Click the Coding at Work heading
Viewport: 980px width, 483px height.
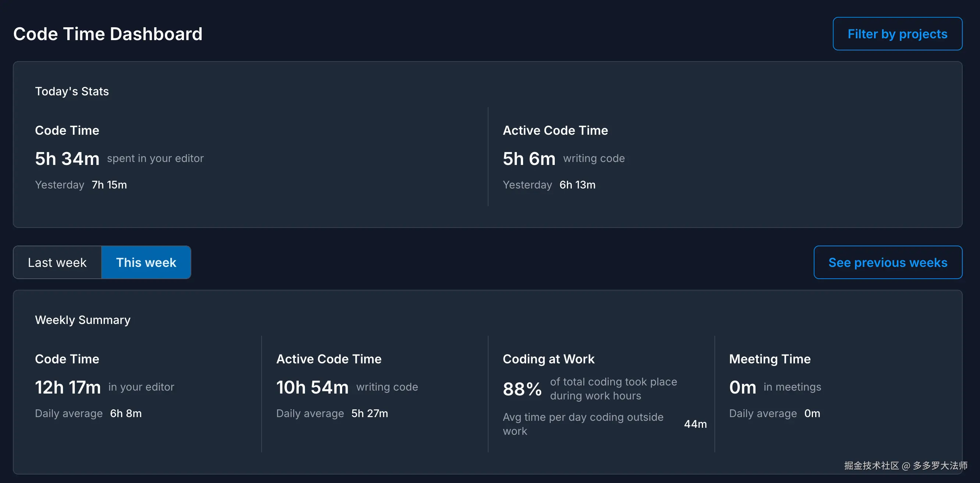coord(548,359)
